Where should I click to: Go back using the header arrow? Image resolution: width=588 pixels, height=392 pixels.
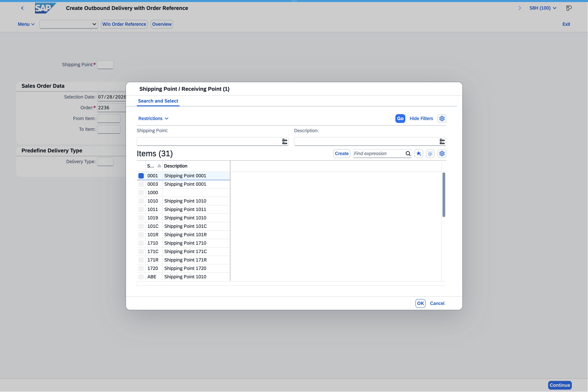(22, 8)
